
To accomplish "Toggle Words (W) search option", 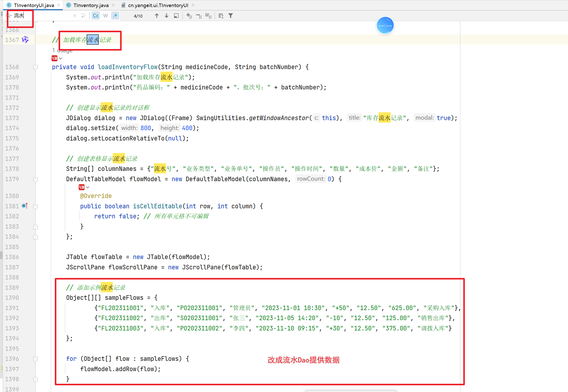I will click(x=106, y=16).
